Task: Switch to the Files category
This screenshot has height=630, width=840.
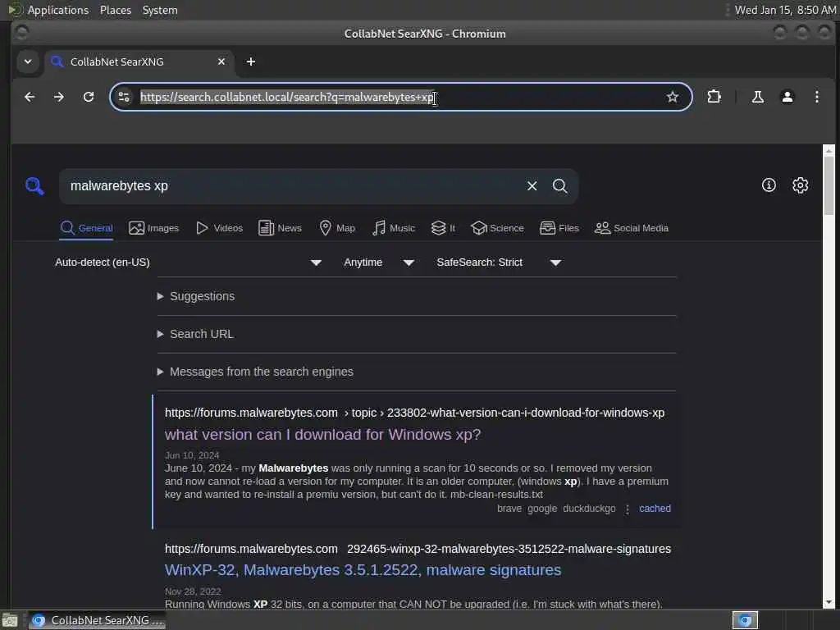Action: (x=559, y=228)
